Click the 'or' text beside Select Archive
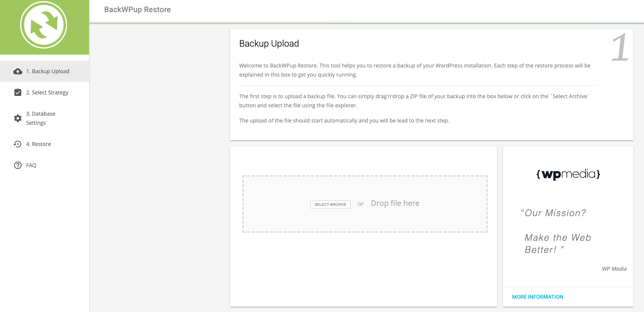644x312 pixels. [x=360, y=204]
